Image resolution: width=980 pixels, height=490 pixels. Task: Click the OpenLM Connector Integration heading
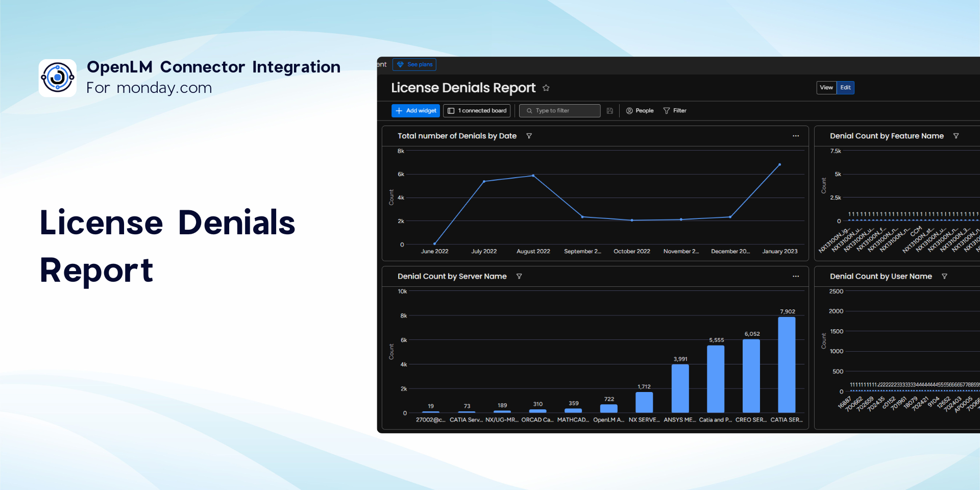pos(213,67)
